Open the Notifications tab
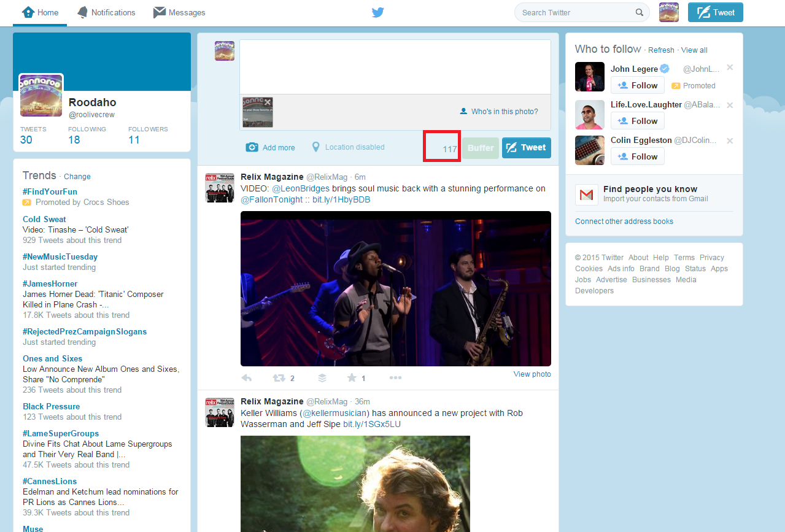Image resolution: width=785 pixels, height=532 pixels. (106, 12)
